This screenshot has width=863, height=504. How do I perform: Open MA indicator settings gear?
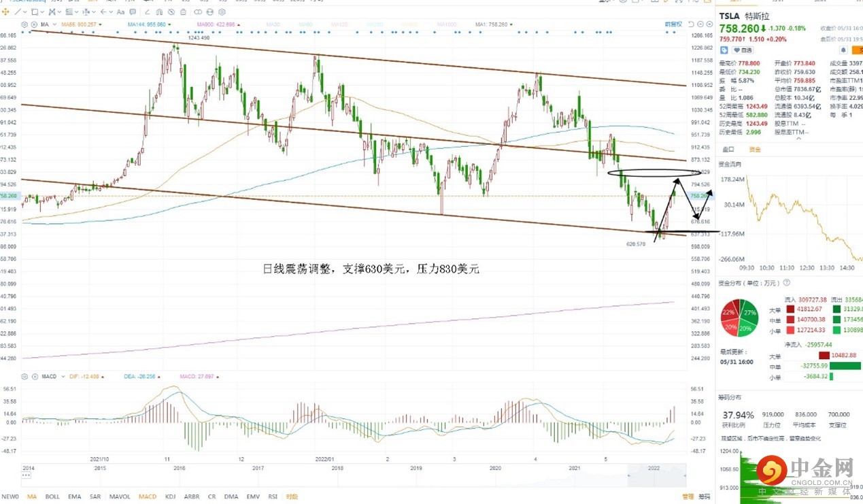24,24
